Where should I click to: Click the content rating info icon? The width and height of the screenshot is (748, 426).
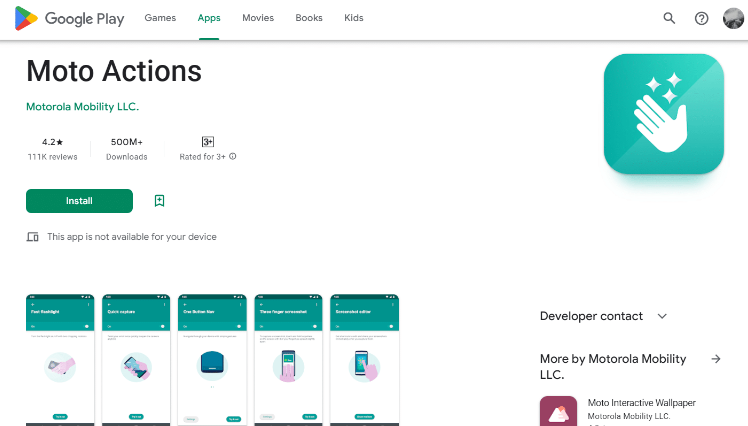pyautogui.click(x=233, y=157)
